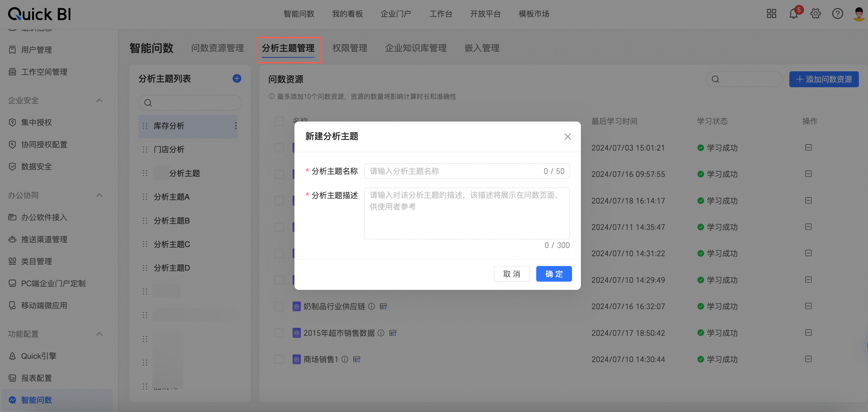Select the 分析主题管理 tab
Viewport: 868px width, 412px height.
coord(288,48)
